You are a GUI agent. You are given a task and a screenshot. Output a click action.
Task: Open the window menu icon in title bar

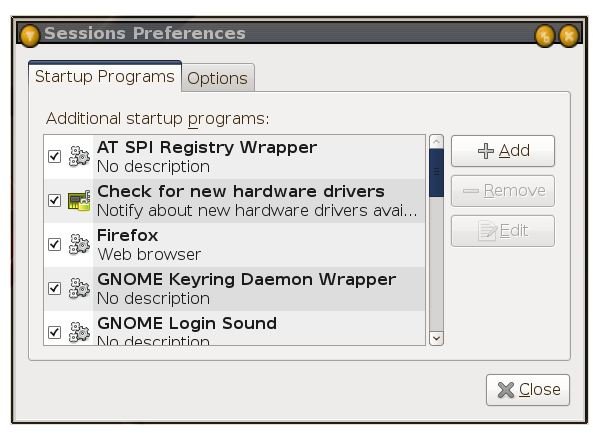click(30, 36)
